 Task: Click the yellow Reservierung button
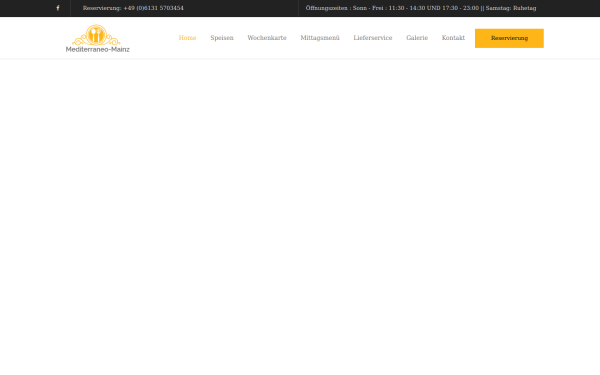(509, 38)
